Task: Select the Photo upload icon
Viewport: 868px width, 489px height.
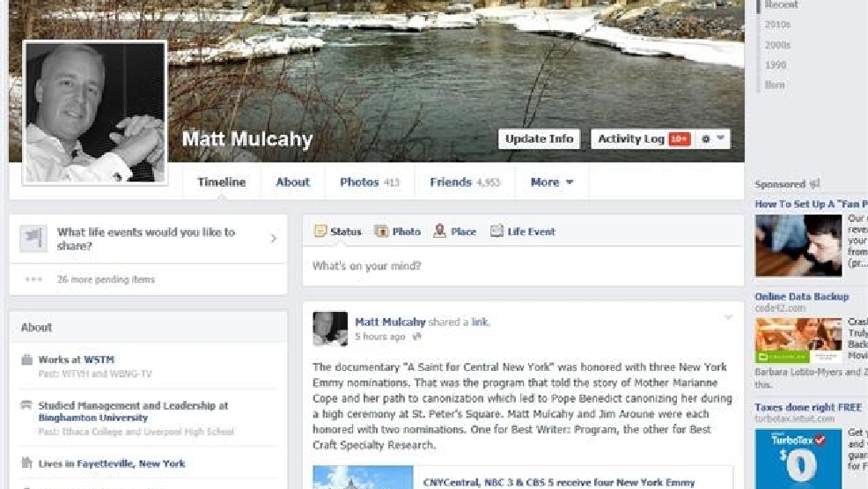Action: [381, 231]
